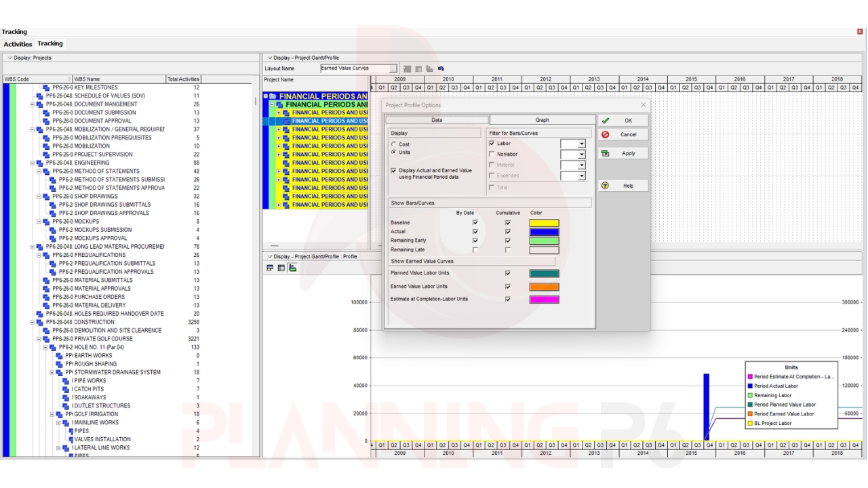Viewport: 868px width, 488px height.
Task: Uncheck Display Actual and Earned Value checkbox
Action: pos(394,171)
